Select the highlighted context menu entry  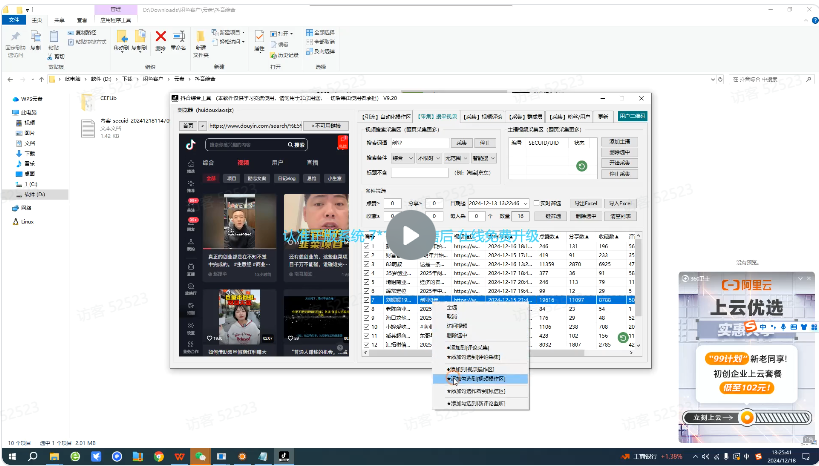point(478,379)
